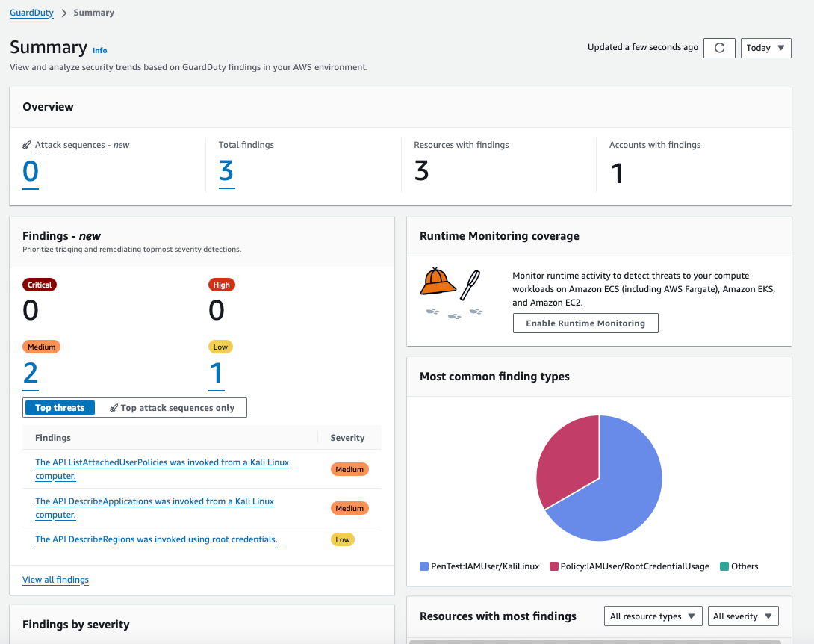Click the Resources with findings value 3
814x644 pixels.
(x=421, y=171)
